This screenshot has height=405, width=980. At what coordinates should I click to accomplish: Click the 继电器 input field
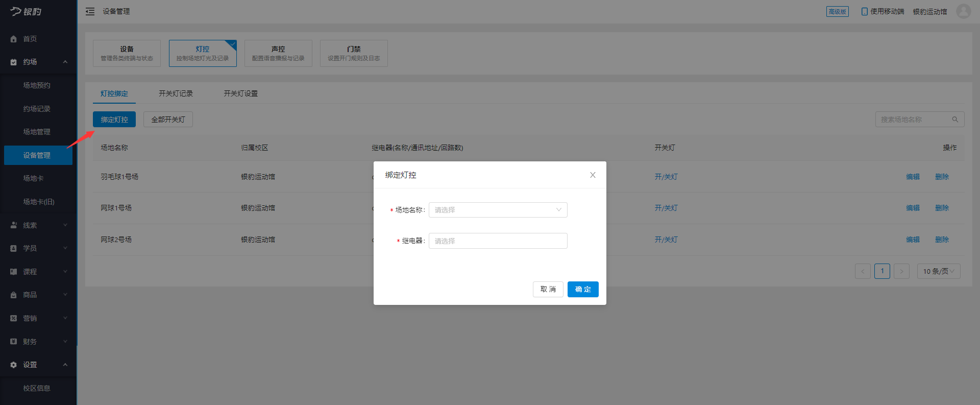[498, 241]
